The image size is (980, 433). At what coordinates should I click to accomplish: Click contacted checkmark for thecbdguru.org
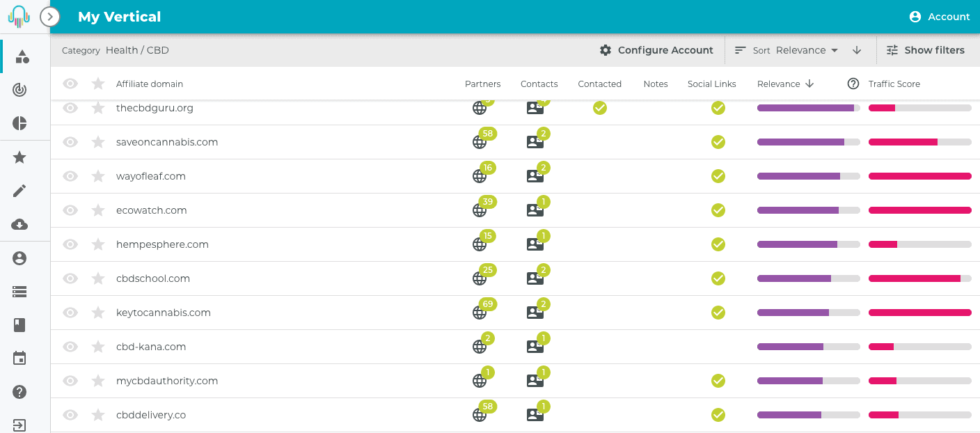600,108
